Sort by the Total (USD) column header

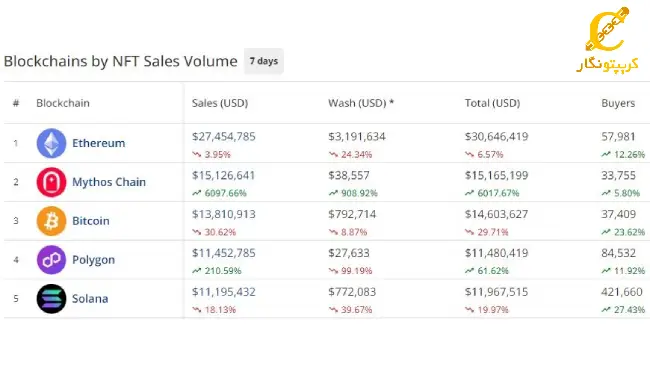492,103
